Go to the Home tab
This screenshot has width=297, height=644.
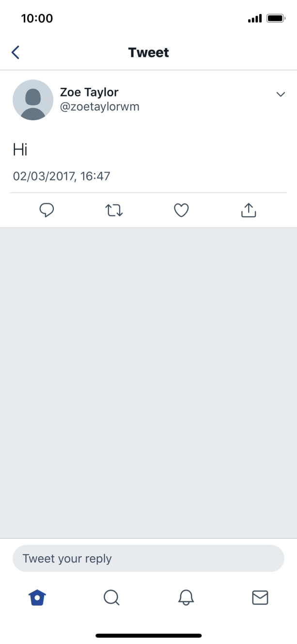(x=37, y=597)
